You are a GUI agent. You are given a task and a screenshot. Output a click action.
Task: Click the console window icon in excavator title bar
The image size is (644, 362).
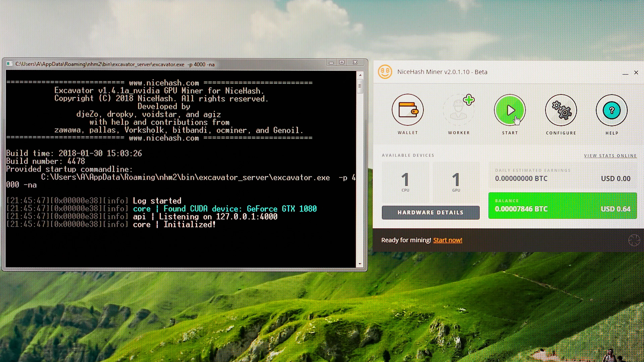pyautogui.click(x=10, y=64)
